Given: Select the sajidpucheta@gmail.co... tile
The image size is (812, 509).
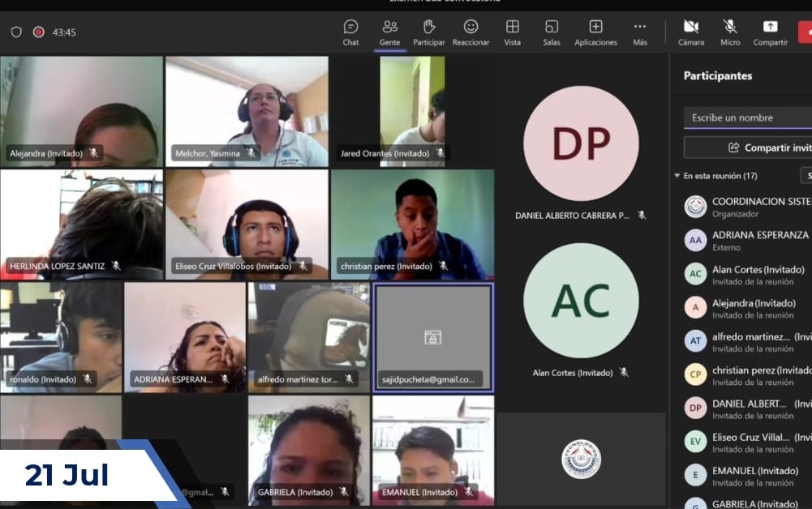Looking at the screenshot, I should [x=433, y=338].
